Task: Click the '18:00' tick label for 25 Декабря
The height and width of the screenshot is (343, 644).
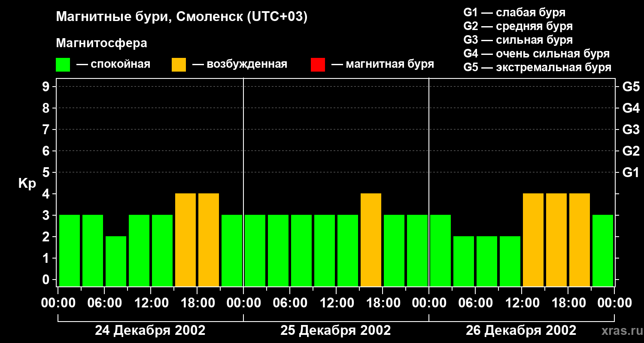Action: click(x=383, y=303)
